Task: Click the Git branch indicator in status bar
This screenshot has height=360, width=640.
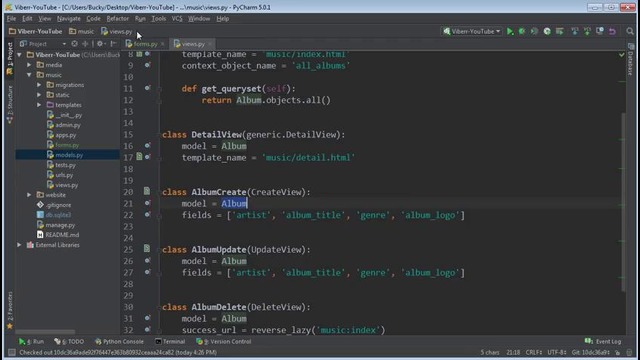Action: [x=591, y=352]
